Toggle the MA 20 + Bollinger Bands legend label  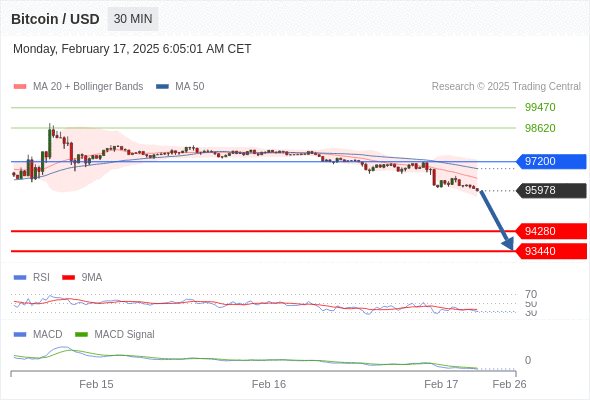(x=88, y=87)
